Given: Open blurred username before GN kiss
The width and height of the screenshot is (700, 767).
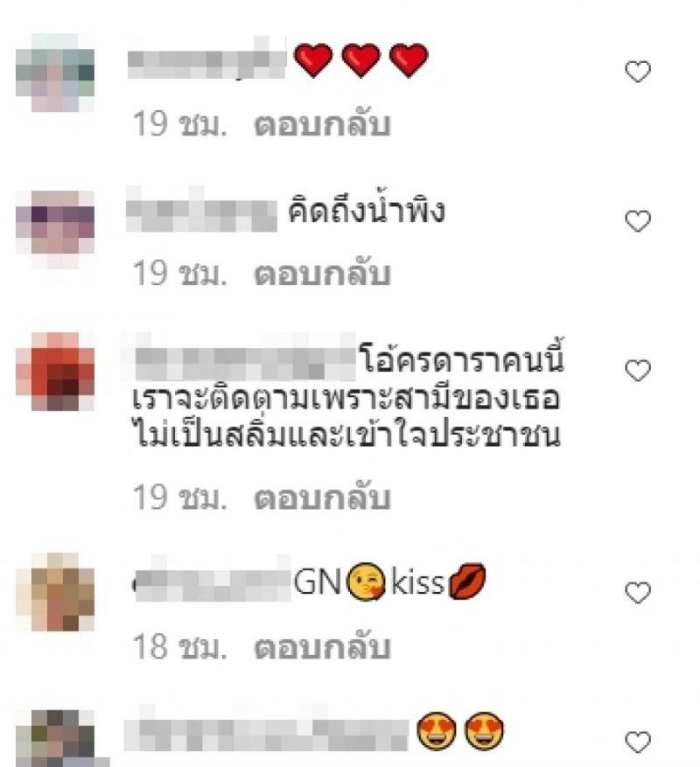Looking at the screenshot, I should pyautogui.click(x=212, y=581).
